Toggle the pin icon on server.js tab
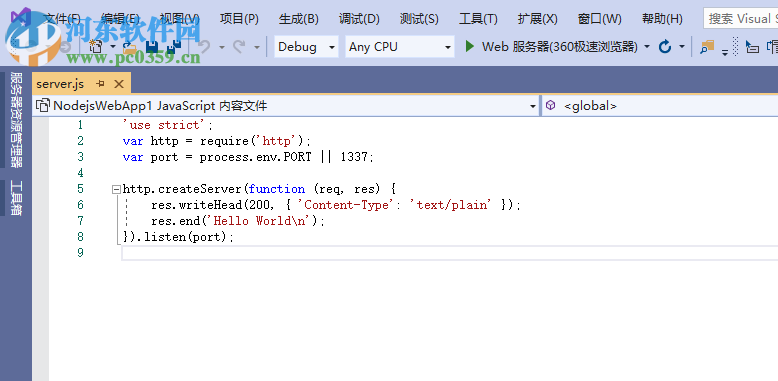This screenshot has width=778, height=381. point(100,84)
